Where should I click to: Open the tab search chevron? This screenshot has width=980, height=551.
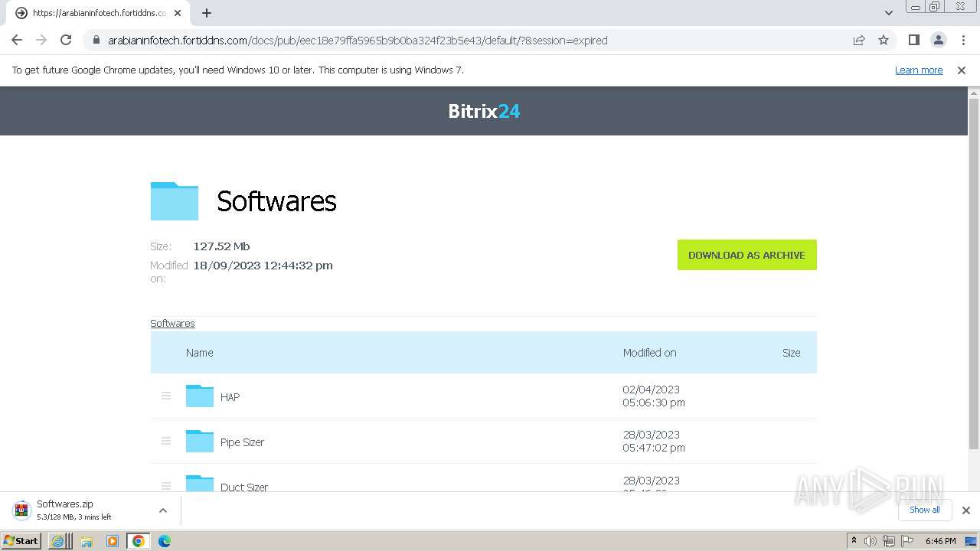pyautogui.click(x=889, y=13)
